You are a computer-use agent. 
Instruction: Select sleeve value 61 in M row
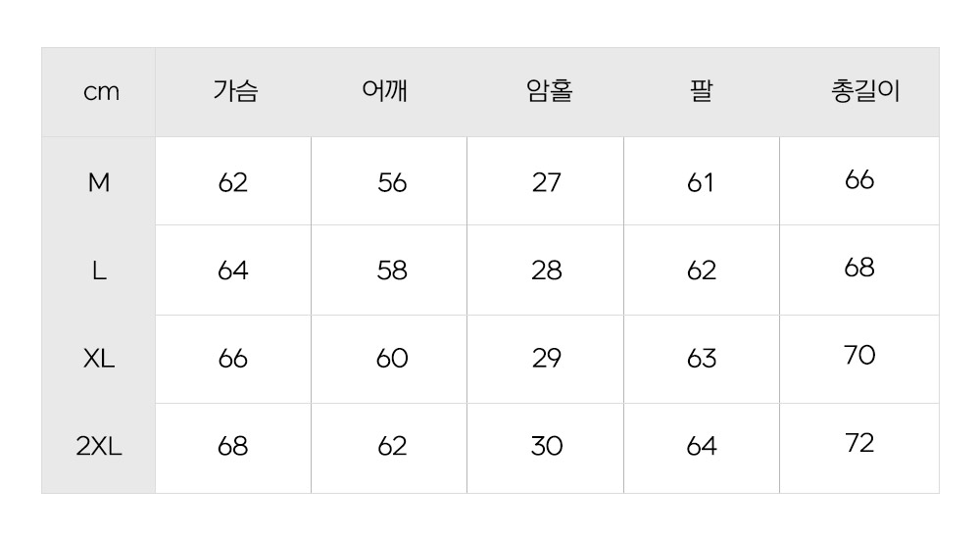pos(700,182)
